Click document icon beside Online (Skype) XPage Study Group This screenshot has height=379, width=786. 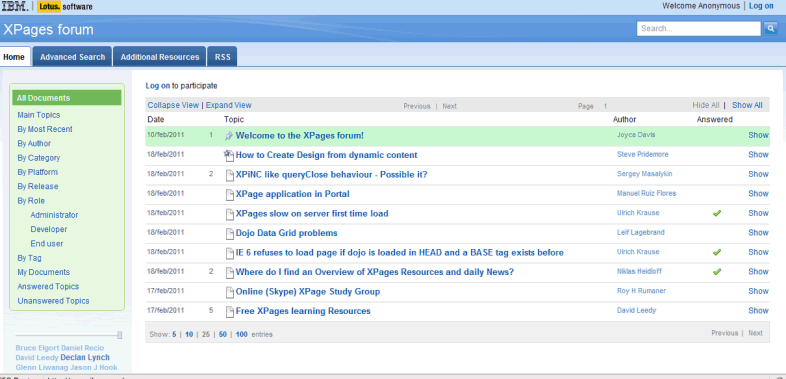[230, 292]
